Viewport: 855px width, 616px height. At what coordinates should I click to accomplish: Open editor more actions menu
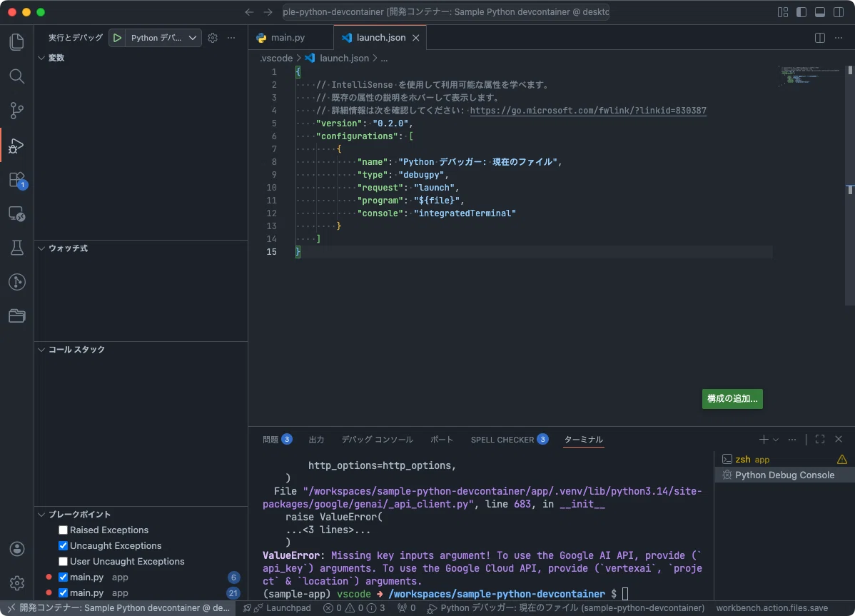pos(839,38)
